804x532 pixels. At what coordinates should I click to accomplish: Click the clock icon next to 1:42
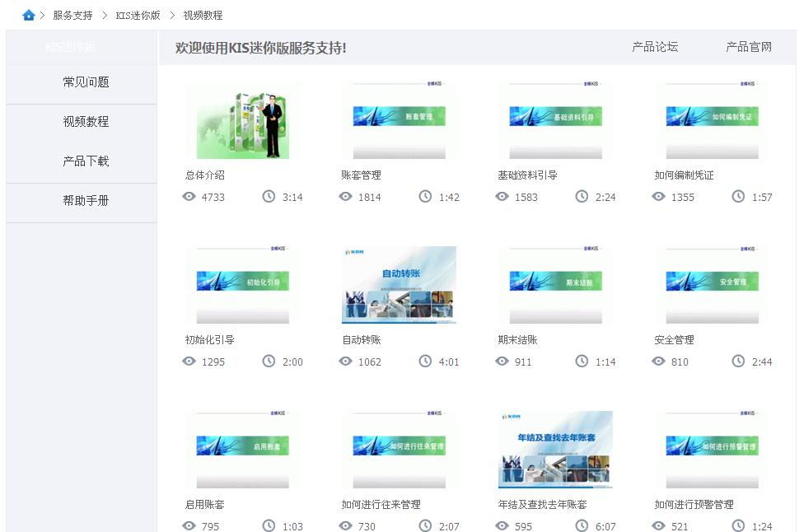[x=425, y=196]
